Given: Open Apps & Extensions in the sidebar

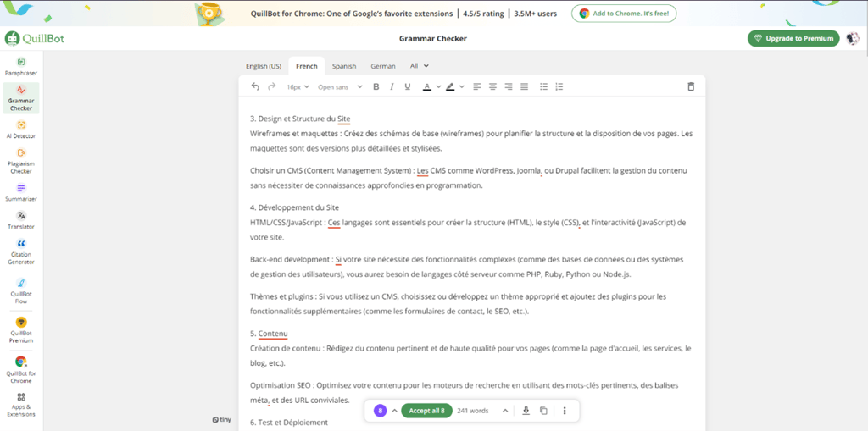Looking at the screenshot, I should point(21,405).
